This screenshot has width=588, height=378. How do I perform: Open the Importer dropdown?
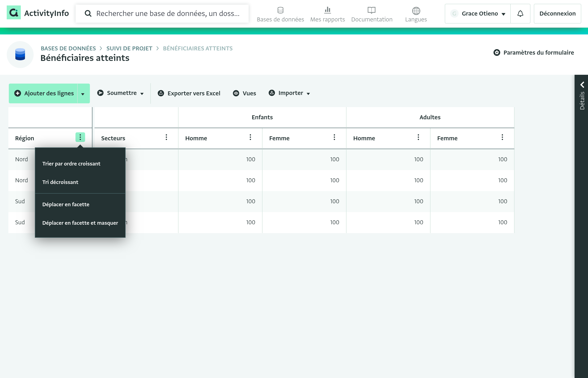pyautogui.click(x=289, y=93)
